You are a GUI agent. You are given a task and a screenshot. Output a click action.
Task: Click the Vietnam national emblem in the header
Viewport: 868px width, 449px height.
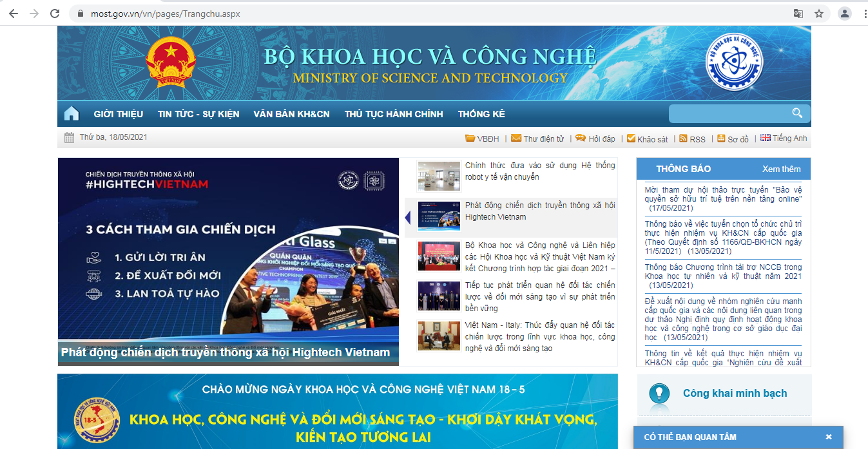[x=171, y=63]
